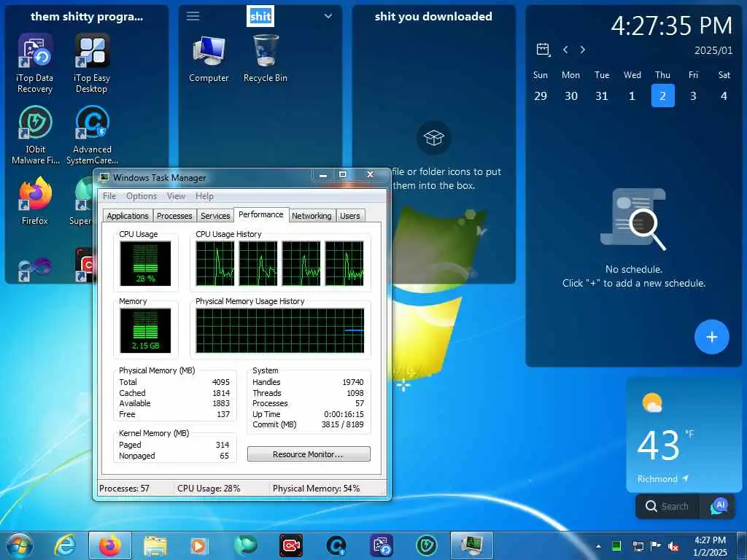Open iTop Data Recovery from taskbar
This screenshot has height=560, width=747.
[x=382, y=545]
